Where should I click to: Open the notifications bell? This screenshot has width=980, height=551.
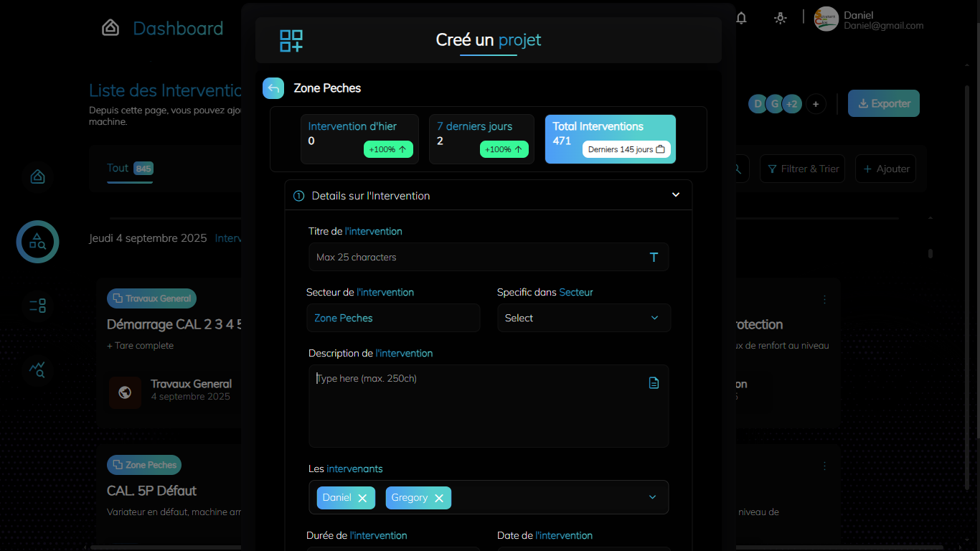pyautogui.click(x=741, y=19)
